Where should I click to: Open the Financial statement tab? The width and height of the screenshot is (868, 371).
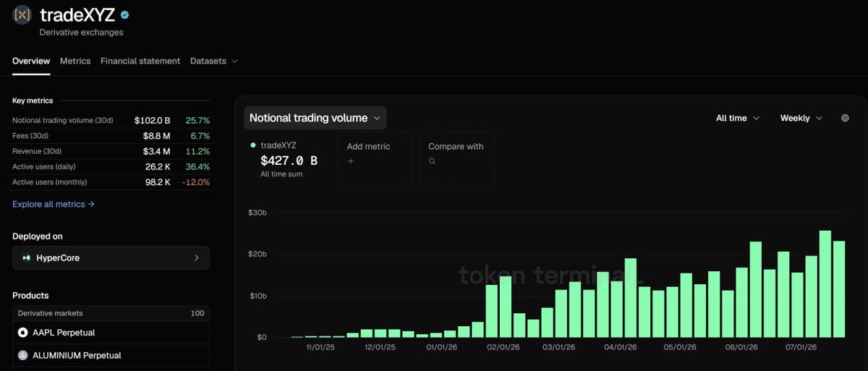[140, 61]
